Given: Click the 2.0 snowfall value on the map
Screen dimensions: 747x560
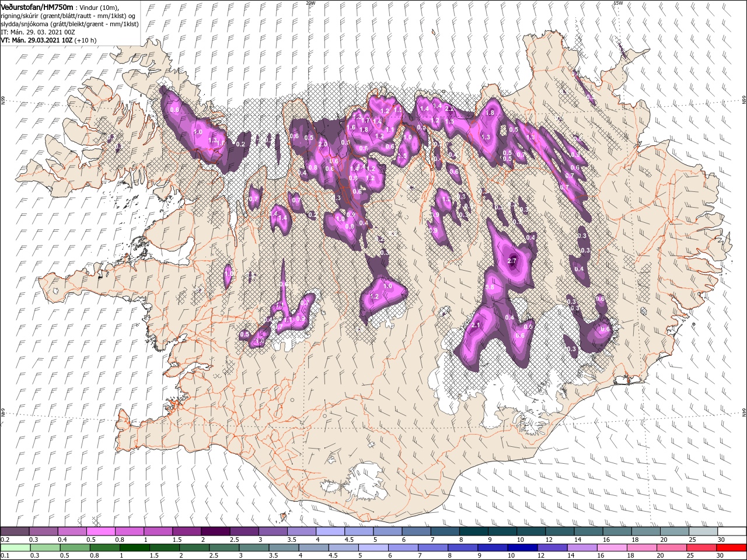Looking at the screenshot, I should click(x=322, y=144).
